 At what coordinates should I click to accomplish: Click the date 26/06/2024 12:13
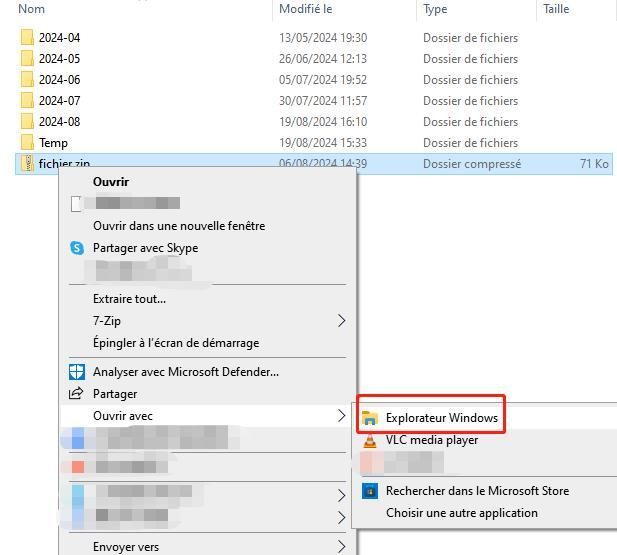pyautogui.click(x=323, y=59)
